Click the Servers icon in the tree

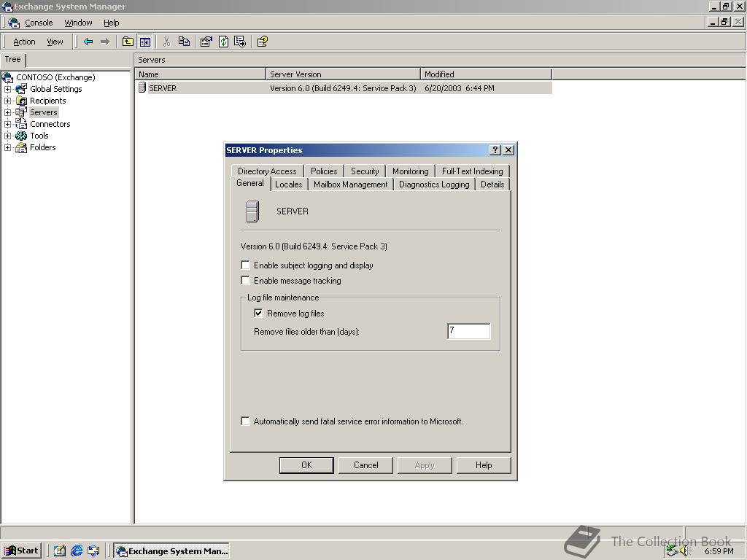pyautogui.click(x=21, y=112)
